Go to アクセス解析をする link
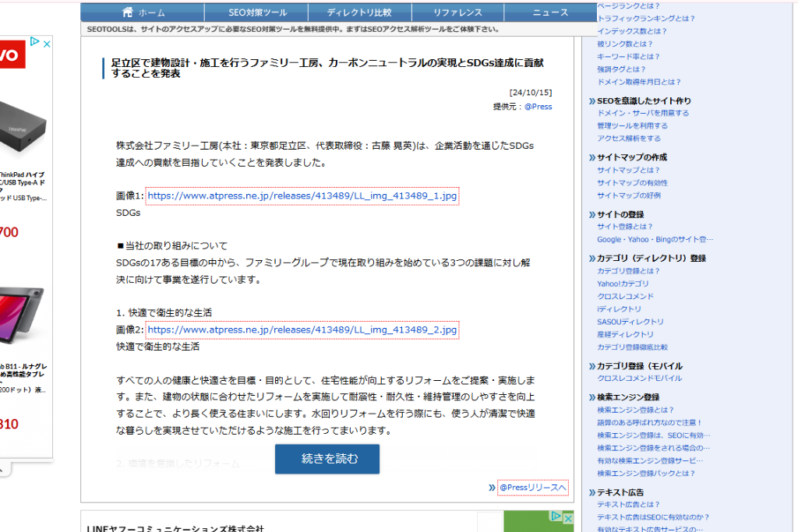The height and width of the screenshot is (532, 798). pos(629,139)
